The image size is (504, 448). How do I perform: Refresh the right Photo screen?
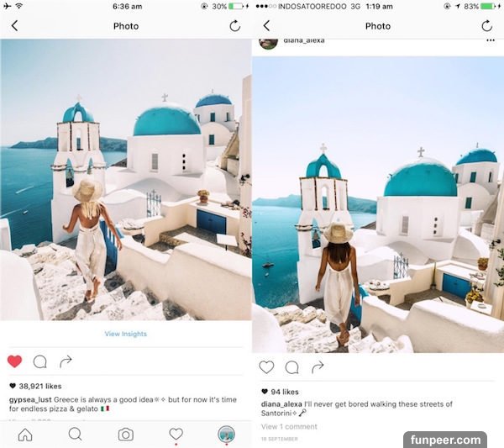487,26
